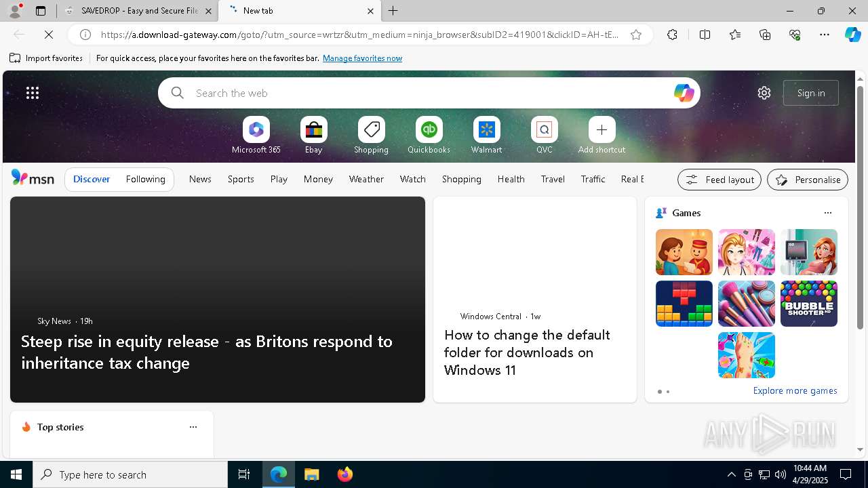This screenshot has width=868, height=488.
Task: Click Import favorites button
Action: [x=46, y=58]
